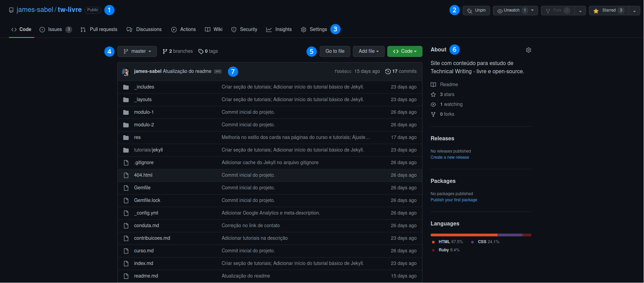
Task: Click the Go to file button
Action: (335, 51)
